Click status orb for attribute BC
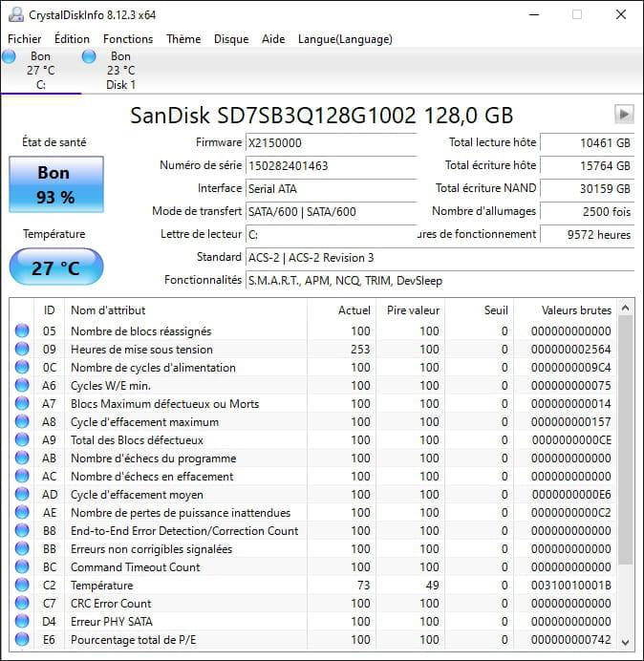The image size is (644, 661). click(22, 566)
